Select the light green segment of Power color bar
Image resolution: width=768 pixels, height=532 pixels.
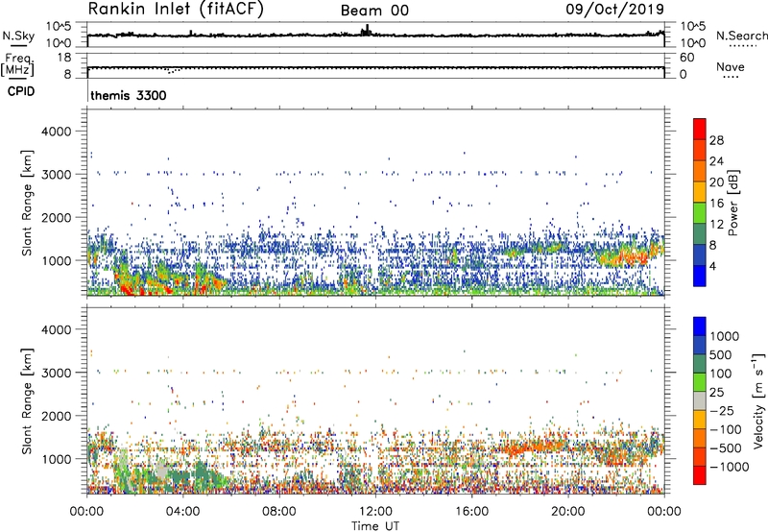700,213
